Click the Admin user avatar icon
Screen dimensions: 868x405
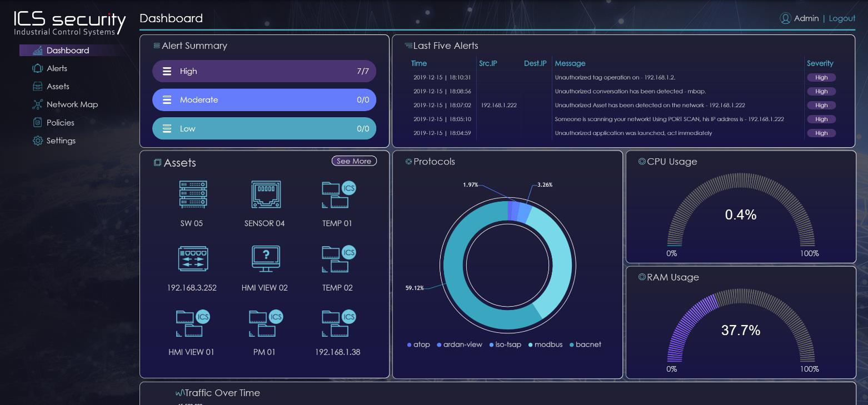coord(785,18)
